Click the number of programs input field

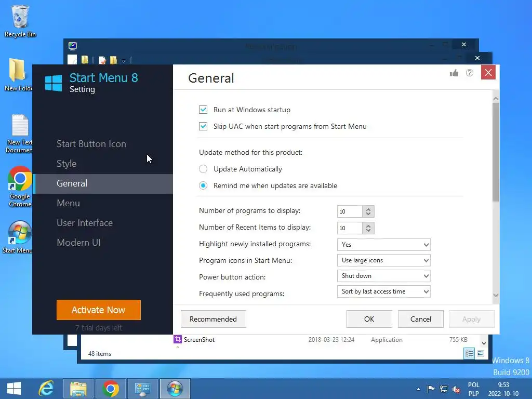(350, 211)
